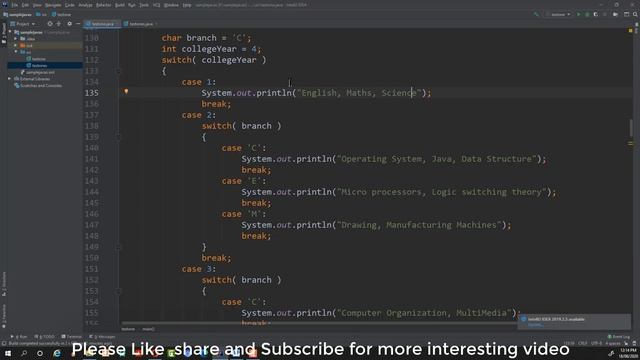Click main() in the breadcrumb bar
Screen dimensions: 640x360
[x=148, y=329]
